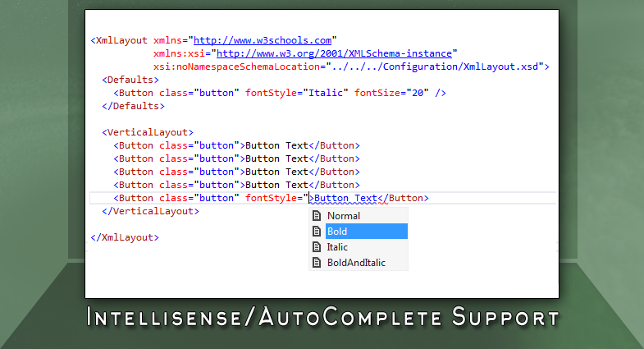644x349 pixels.
Task: Open the XMLSchema-instance URL link
Action: [334, 53]
